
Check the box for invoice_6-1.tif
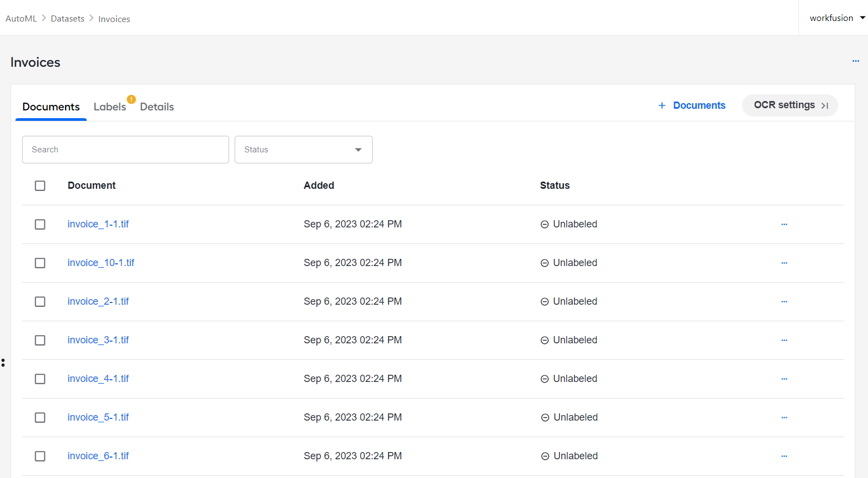point(40,456)
